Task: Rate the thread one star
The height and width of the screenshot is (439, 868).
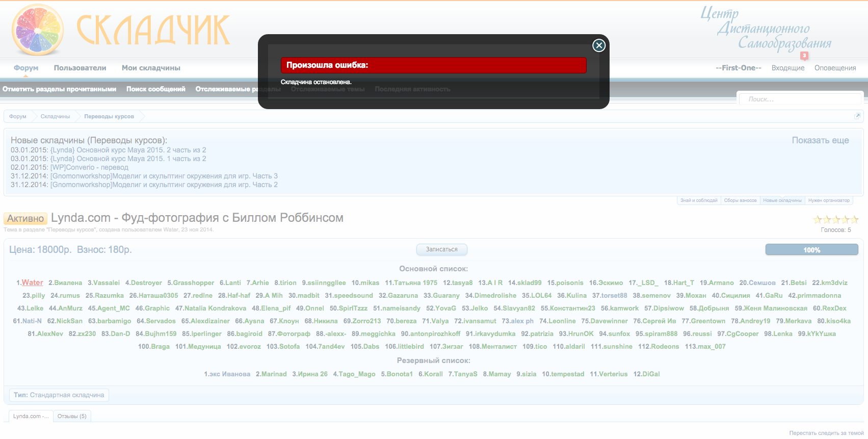Action: click(818, 220)
